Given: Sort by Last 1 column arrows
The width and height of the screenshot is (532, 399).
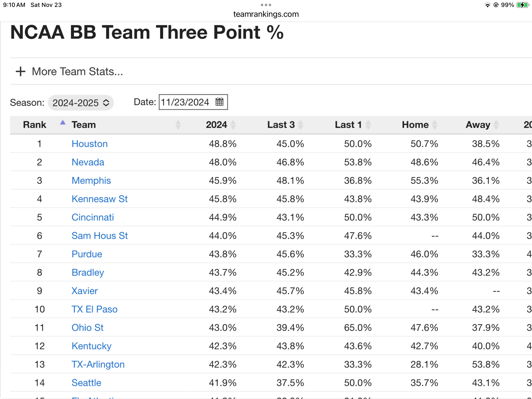Looking at the screenshot, I should pyautogui.click(x=368, y=125).
